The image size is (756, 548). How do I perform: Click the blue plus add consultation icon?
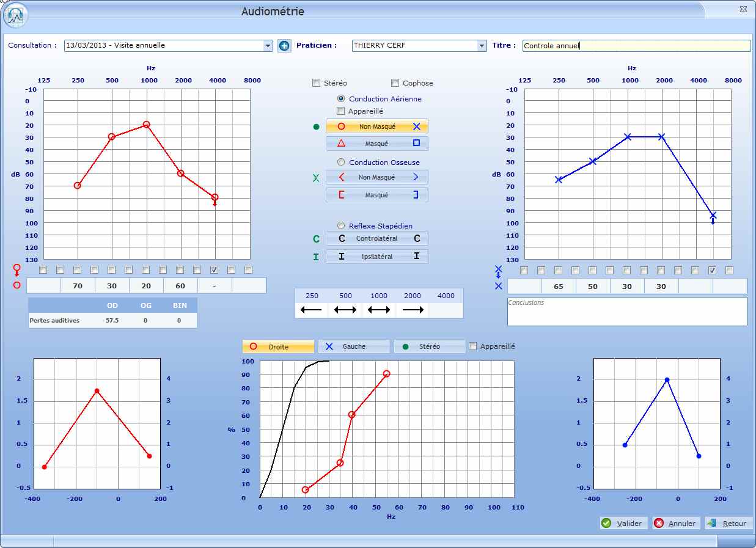tap(284, 46)
